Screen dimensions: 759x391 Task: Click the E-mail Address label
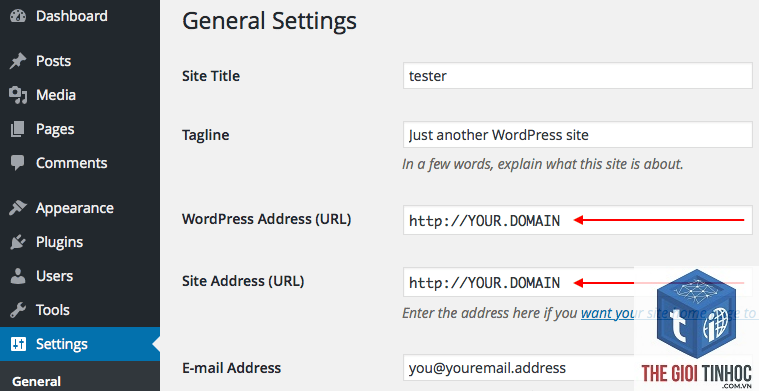click(x=231, y=368)
